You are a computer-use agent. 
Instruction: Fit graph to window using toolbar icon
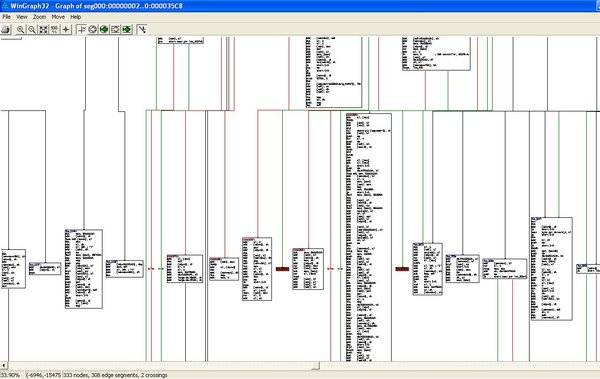(x=43, y=29)
